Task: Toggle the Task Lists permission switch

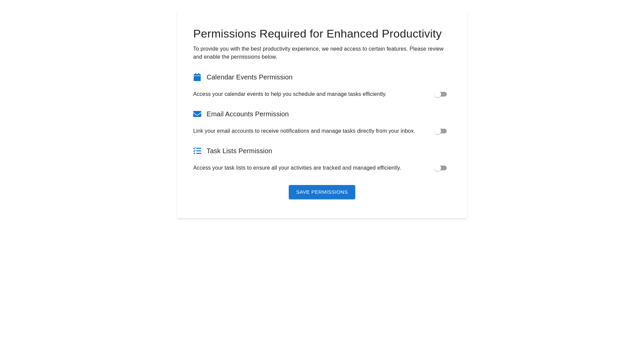Action: tap(440, 168)
